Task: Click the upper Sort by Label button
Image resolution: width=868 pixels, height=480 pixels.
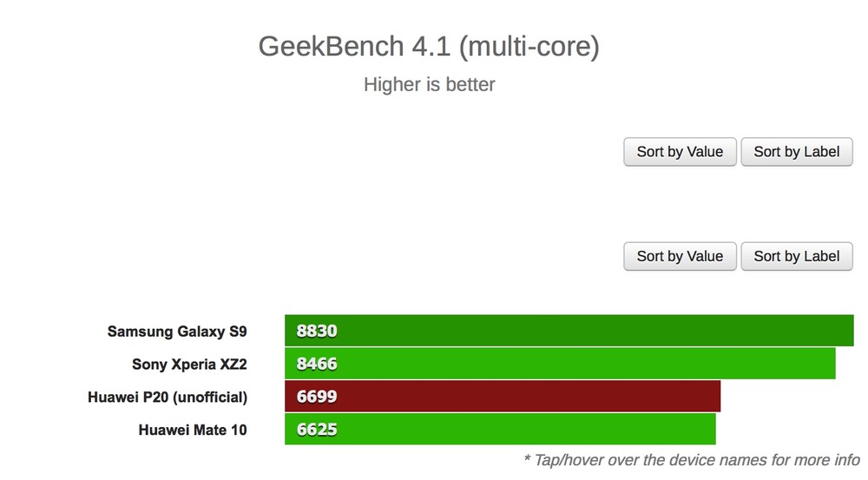Action: tap(797, 152)
